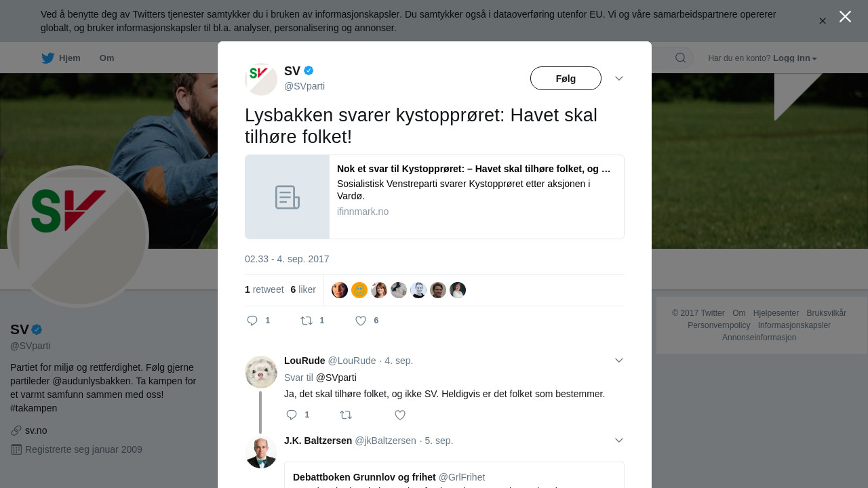Image resolution: width=868 pixels, height=488 pixels.
Task: Click the first liker avatar thumbnail
Action: coord(340,290)
